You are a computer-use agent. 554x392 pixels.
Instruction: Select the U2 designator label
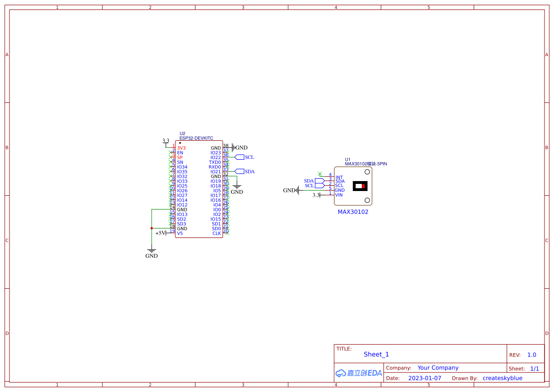pos(182,134)
